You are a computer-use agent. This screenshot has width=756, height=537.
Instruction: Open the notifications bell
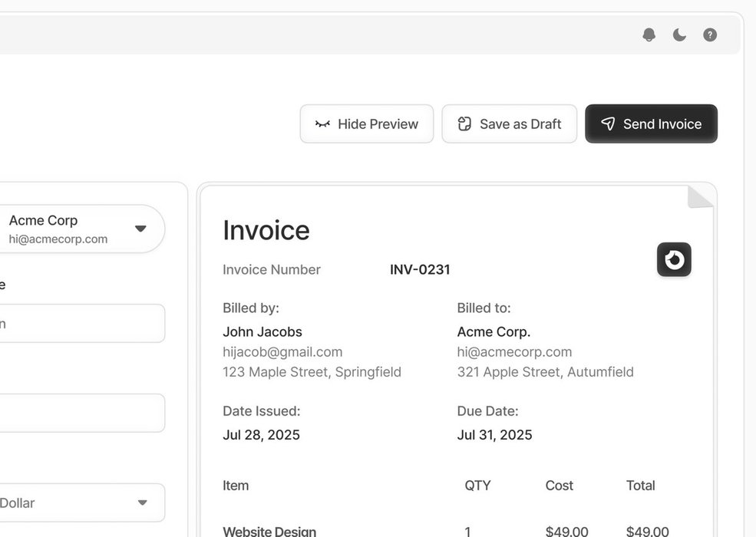[649, 35]
